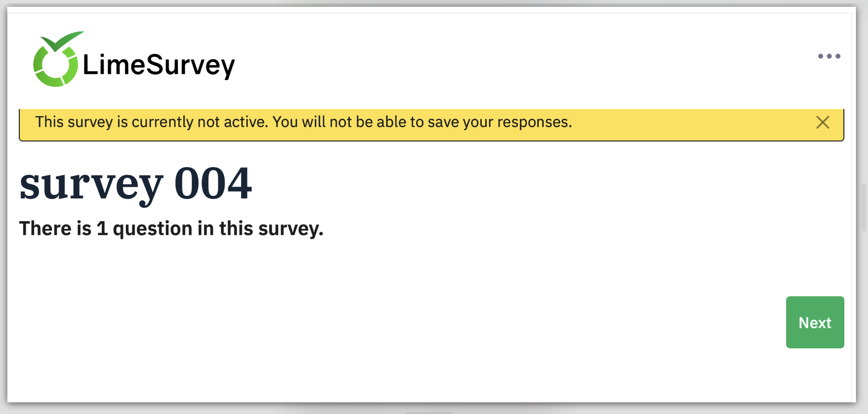Dismiss the yellow inactive-survey alert
This screenshot has height=414, width=868.
click(x=823, y=123)
